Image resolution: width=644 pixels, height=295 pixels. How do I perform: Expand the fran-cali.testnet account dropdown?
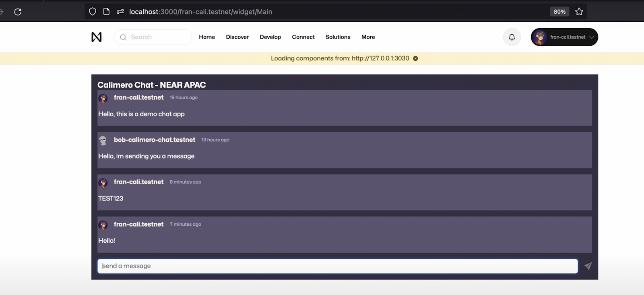coord(564,37)
